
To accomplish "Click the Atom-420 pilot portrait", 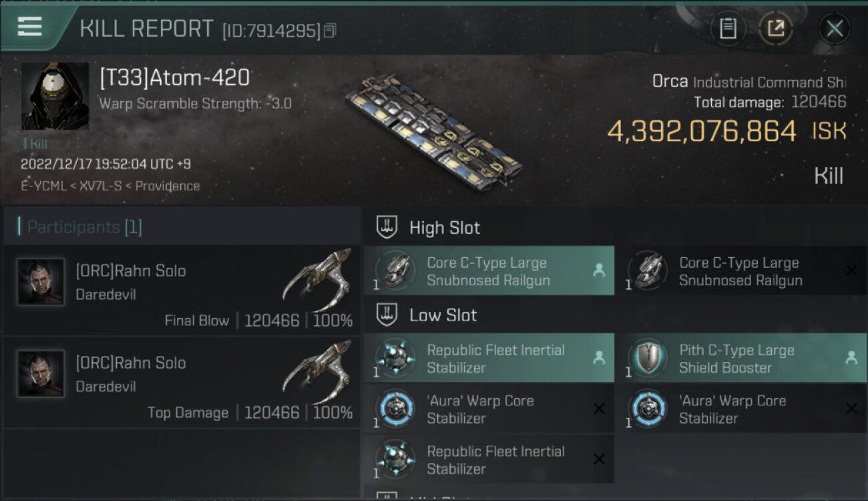I will point(55,96).
